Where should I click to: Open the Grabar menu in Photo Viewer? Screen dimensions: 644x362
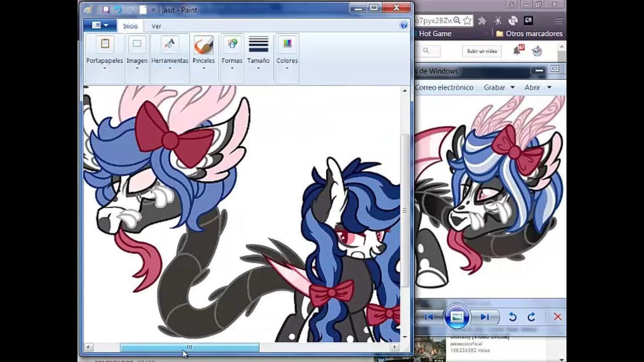click(499, 87)
